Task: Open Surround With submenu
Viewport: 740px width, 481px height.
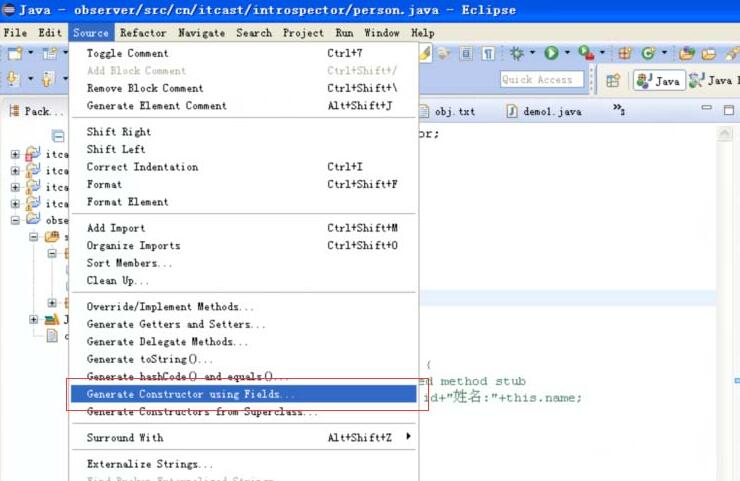Action: pyautogui.click(x=125, y=438)
